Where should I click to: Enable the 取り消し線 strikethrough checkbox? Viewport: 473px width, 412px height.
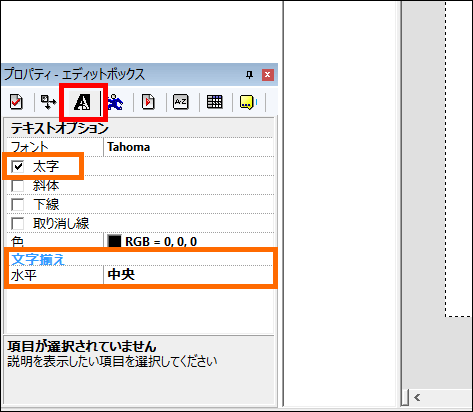[x=18, y=223]
